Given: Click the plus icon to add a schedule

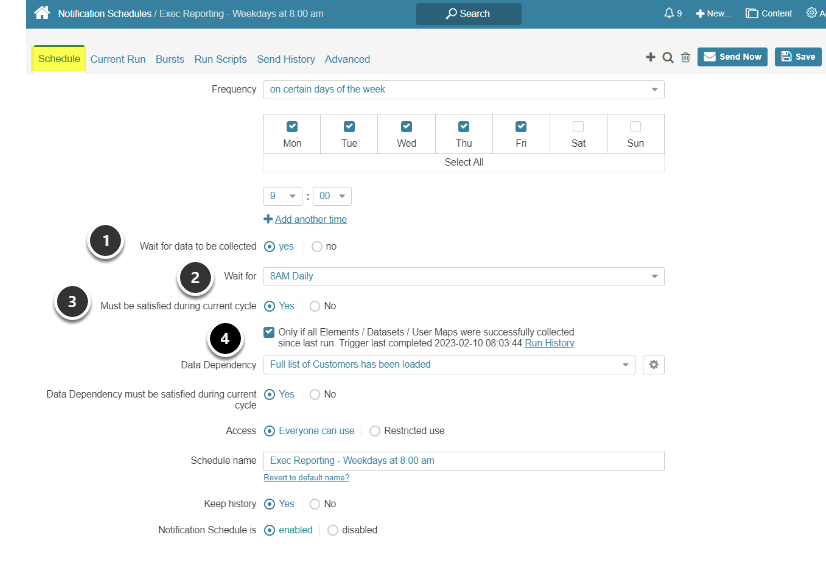Looking at the screenshot, I should tap(650, 57).
